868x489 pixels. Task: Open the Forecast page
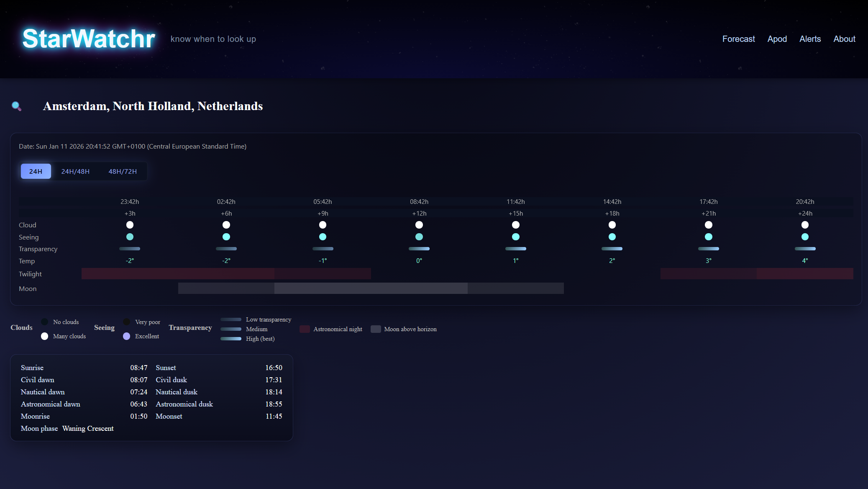738,39
